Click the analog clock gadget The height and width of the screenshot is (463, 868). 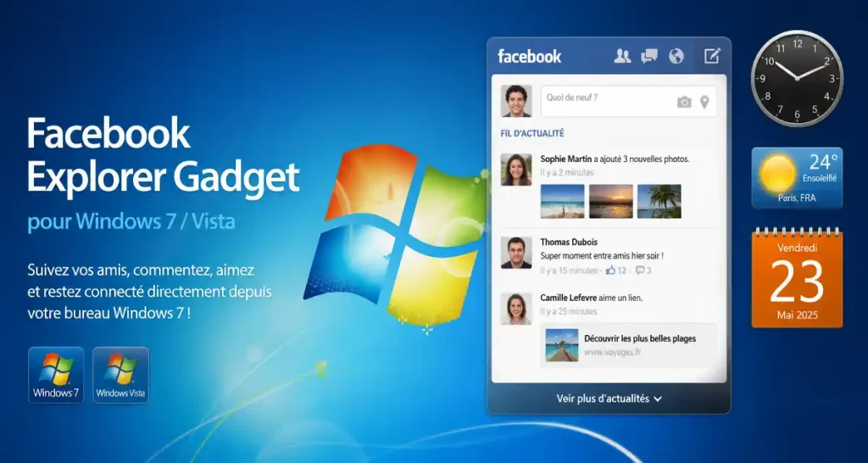(797, 78)
